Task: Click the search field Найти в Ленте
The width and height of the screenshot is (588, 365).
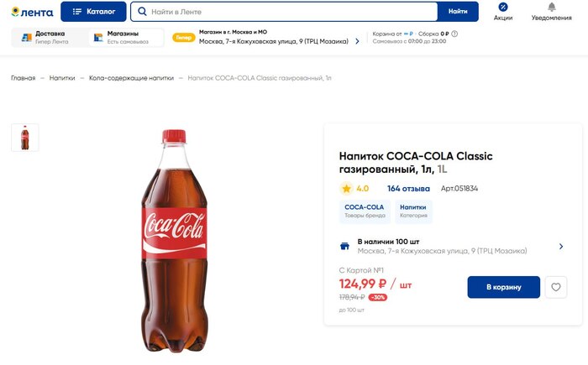Action: (286, 12)
